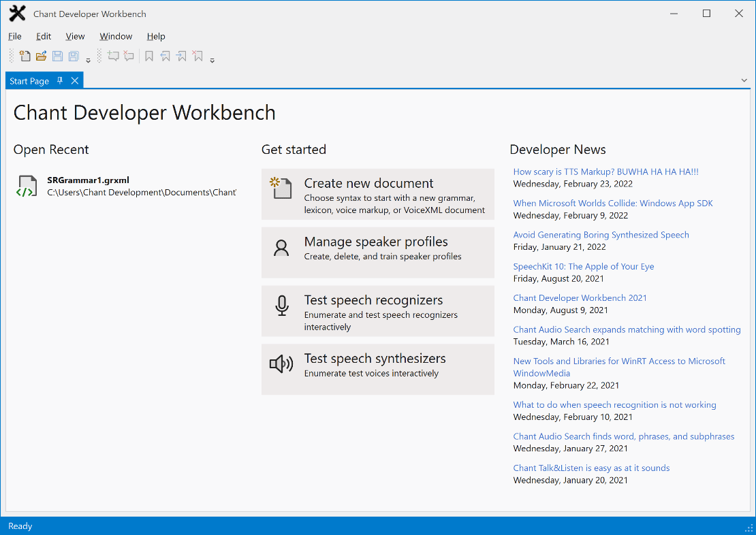This screenshot has width=756, height=535.
Task: Click the Chant wrench app icon in title bar
Action: click(17, 14)
